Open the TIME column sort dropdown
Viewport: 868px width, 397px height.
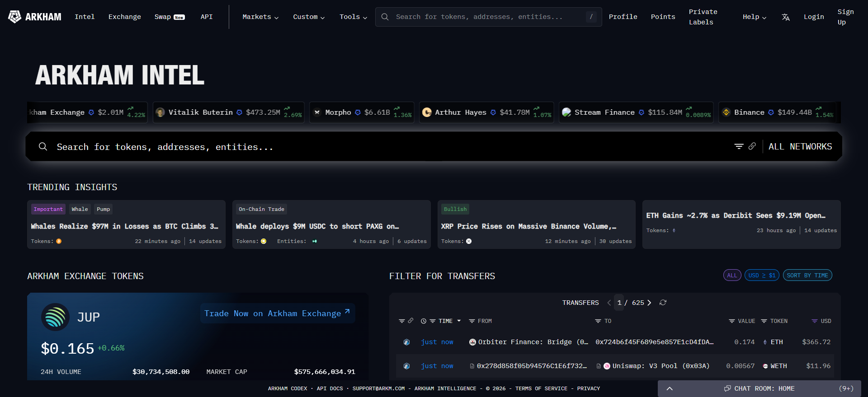tap(459, 321)
